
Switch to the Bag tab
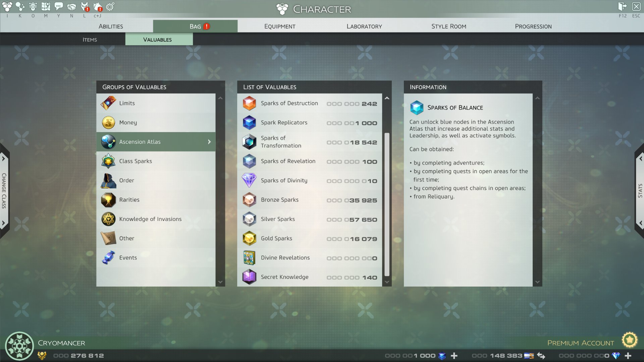(195, 26)
